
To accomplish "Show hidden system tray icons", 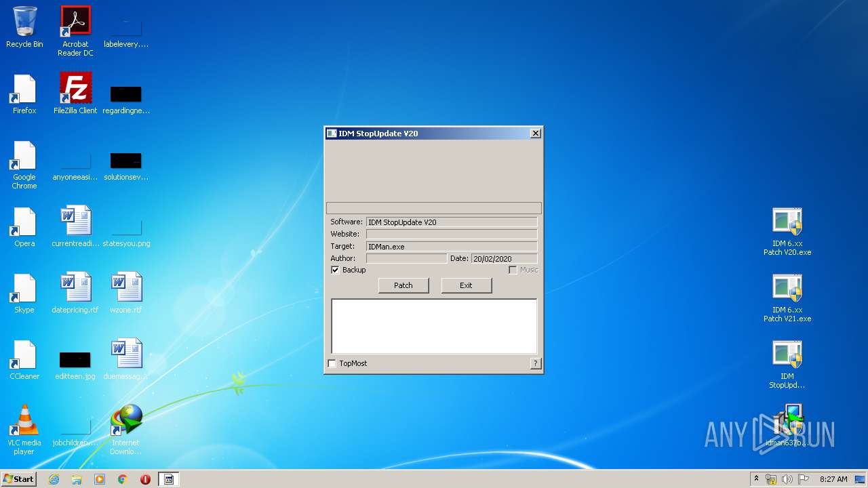I will (x=756, y=479).
